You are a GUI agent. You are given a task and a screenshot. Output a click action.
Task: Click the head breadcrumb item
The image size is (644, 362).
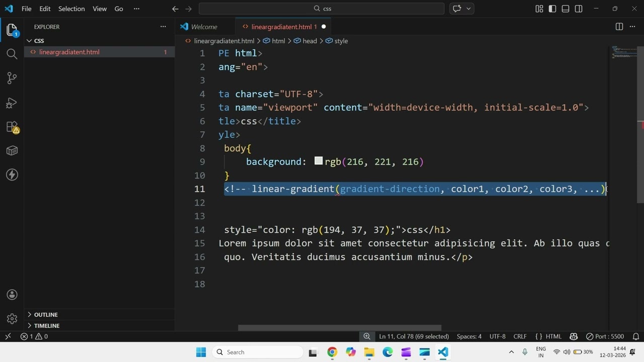point(305,41)
